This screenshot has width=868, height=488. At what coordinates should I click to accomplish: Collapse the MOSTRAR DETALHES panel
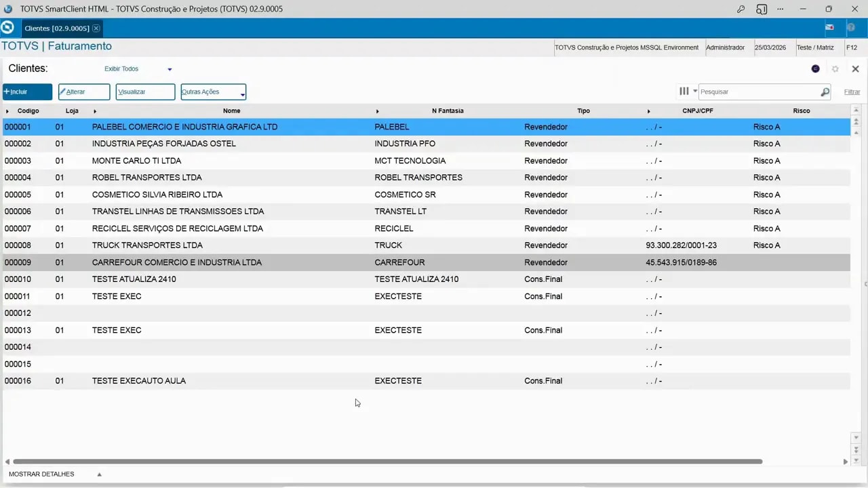[x=99, y=474]
